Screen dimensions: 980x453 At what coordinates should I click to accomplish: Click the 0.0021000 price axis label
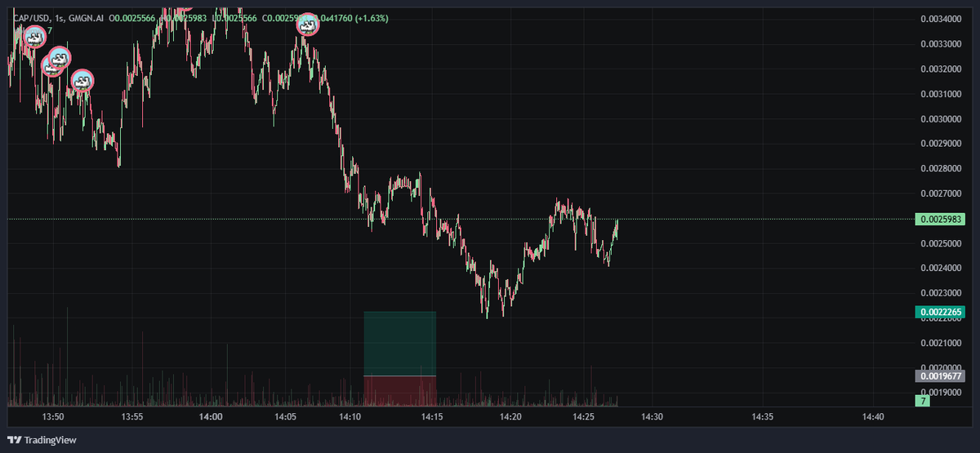click(941, 344)
